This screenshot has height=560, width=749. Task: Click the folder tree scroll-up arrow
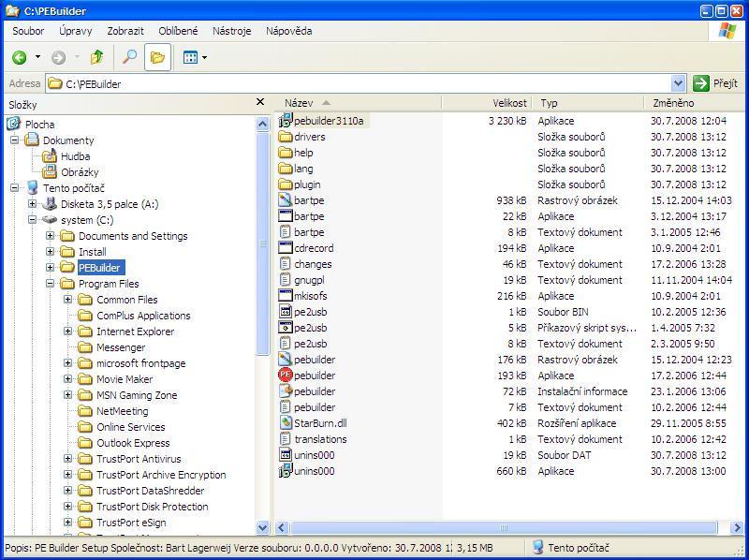click(x=263, y=124)
